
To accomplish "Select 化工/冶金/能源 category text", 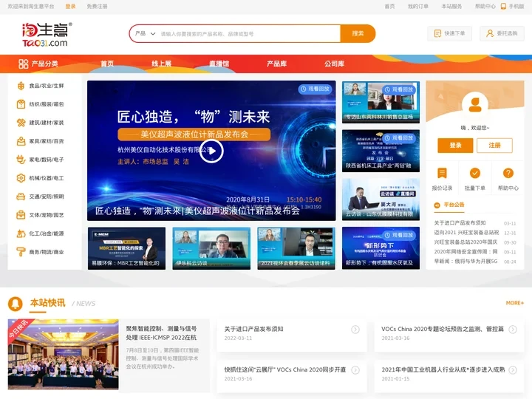I will pyautogui.click(x=47, y=233).
